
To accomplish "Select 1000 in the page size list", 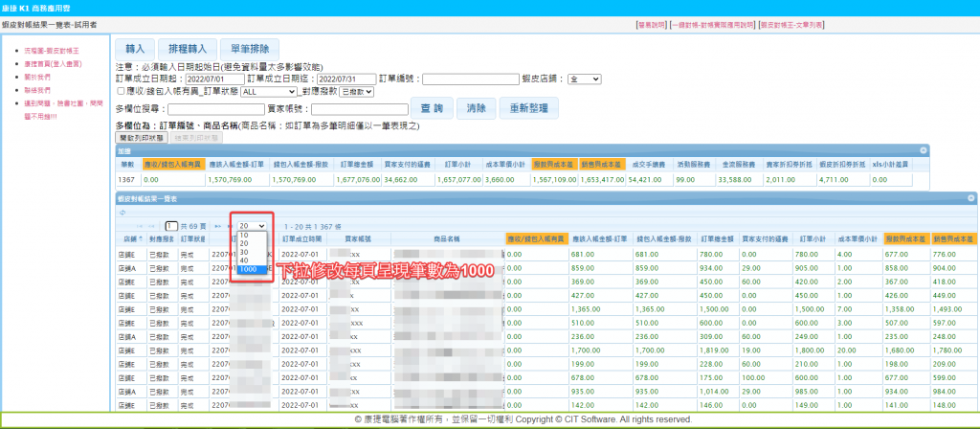I will [x=248, y=270].
